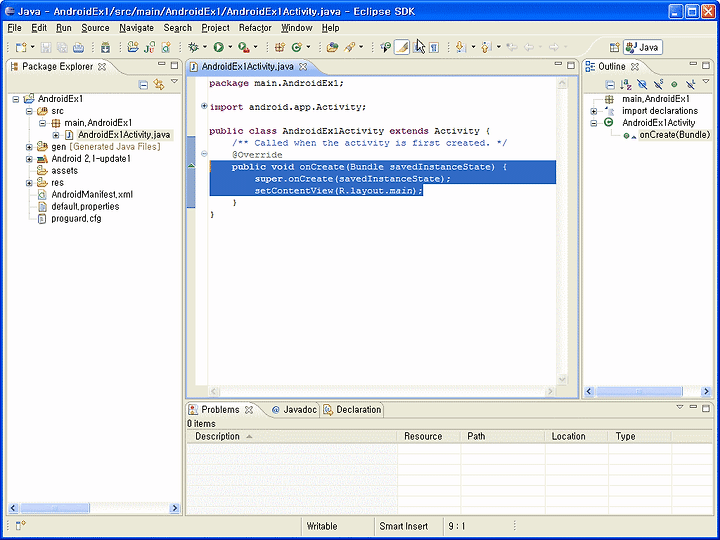
Task: Select AndroidManifest.xml in Package Explorer
Action: click(92, 195)
